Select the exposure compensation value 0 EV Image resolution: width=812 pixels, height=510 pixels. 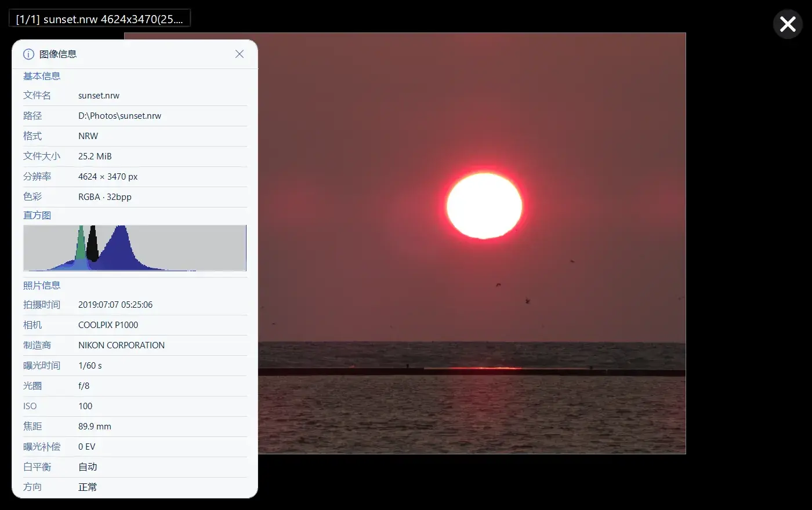pyautogui.click(x=86, y=447)
